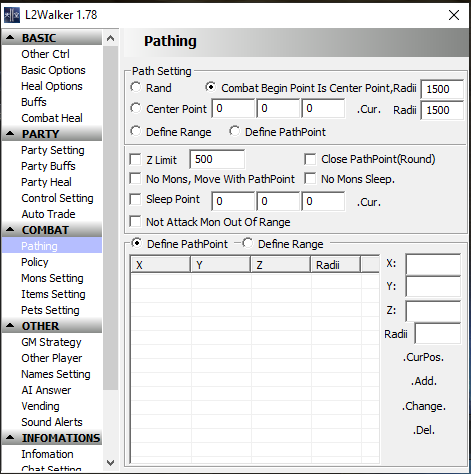This screenshot has width=471, height=474.
Task: Open Names Setting page
Action: point(56,374)
